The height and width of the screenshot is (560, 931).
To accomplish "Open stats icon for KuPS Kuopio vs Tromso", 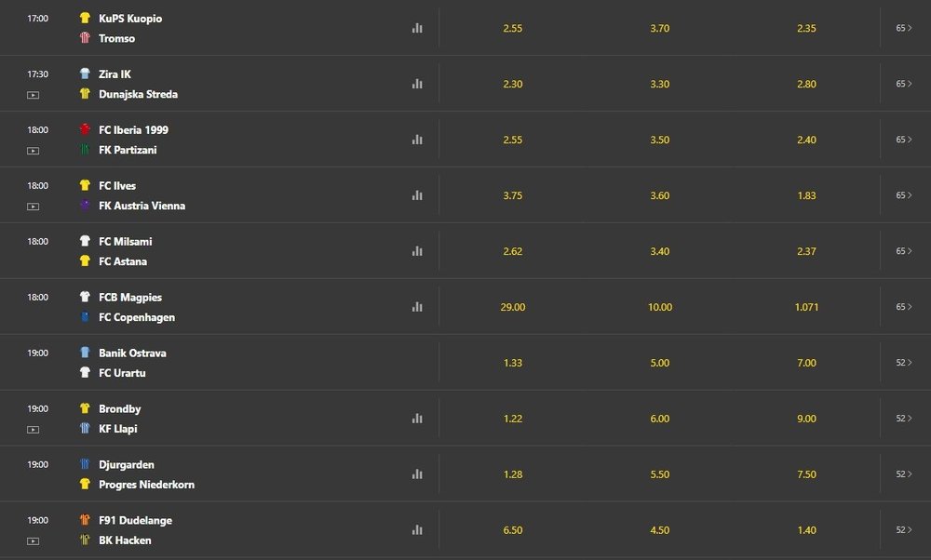I will (417, 28).
